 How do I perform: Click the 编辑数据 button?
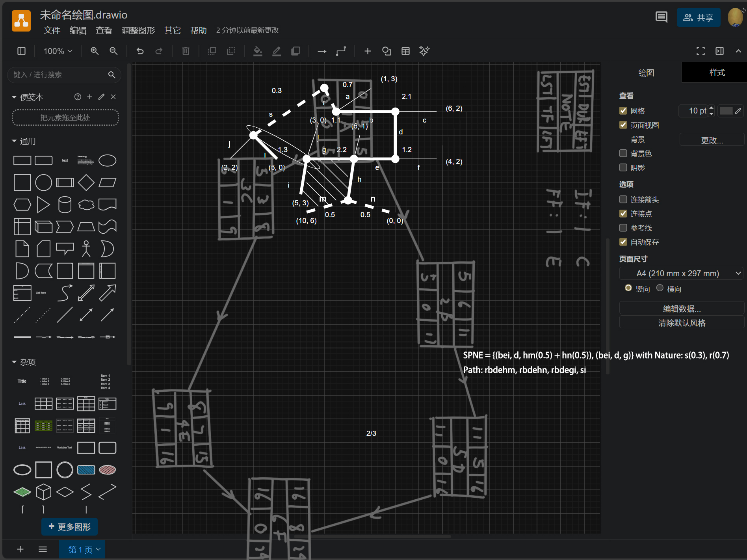[x=681, y=308]
